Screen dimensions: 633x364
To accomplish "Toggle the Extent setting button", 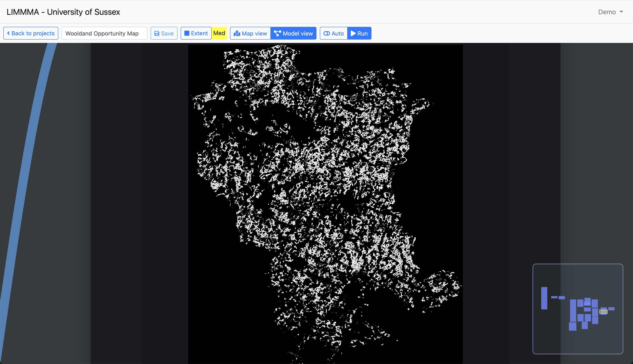I will pyautogui.click(x=196, y=33).
